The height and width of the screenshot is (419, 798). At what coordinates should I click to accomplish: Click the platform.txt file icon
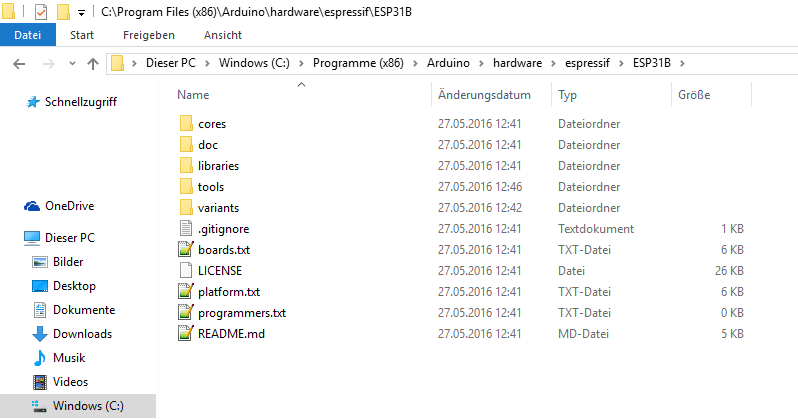coord(186,292)
